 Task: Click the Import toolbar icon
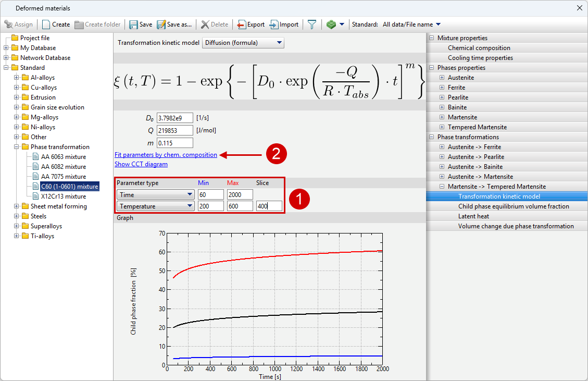[274, 24]
